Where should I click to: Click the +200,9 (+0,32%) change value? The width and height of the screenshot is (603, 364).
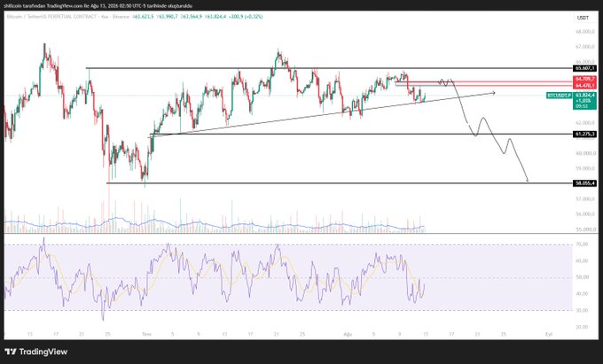(x=247, y=17)
